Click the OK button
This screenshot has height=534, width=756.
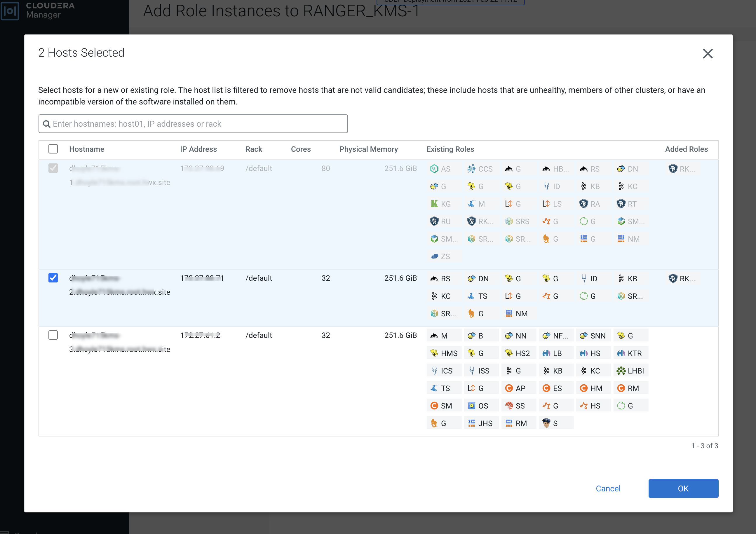coord(683,488)
